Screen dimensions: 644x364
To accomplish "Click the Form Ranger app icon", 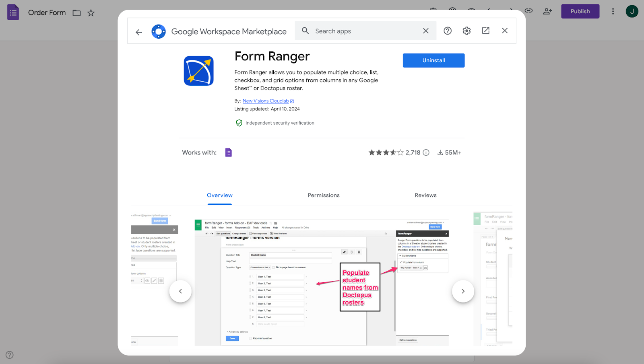I will click(199, 71).
